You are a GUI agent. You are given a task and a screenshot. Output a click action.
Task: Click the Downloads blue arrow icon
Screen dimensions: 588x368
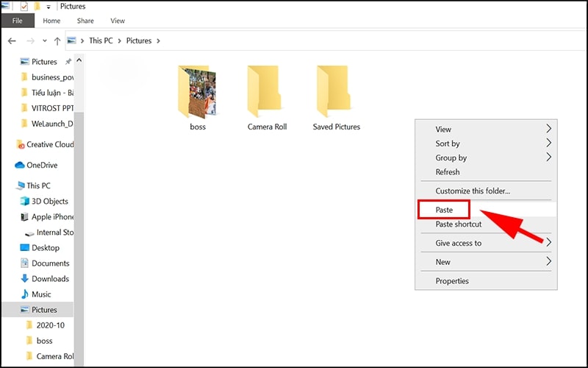[25, 278]
